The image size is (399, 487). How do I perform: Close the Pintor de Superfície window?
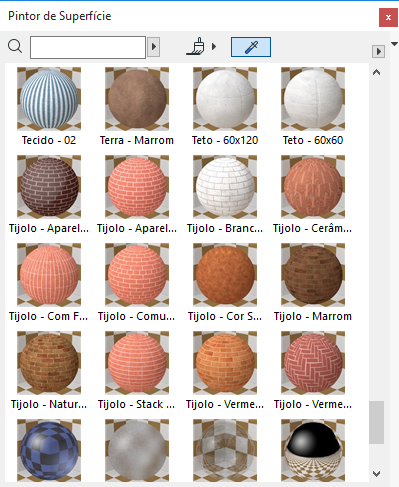[388, 17]
